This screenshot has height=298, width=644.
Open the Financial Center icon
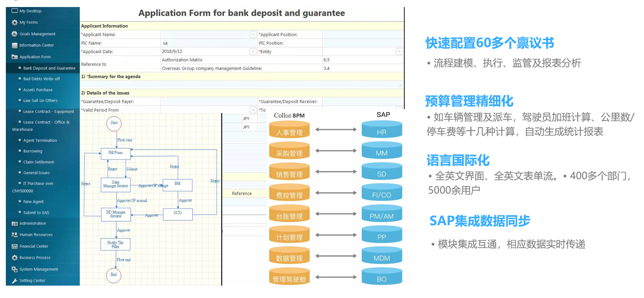pyautogui.click(x=14, y=246)
